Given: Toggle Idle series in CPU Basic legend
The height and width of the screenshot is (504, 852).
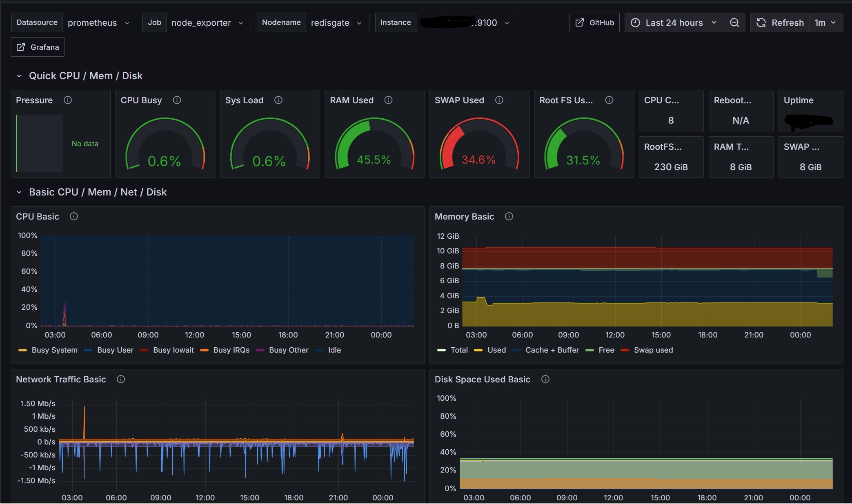Looking at the screenshot, I should 334,350.
